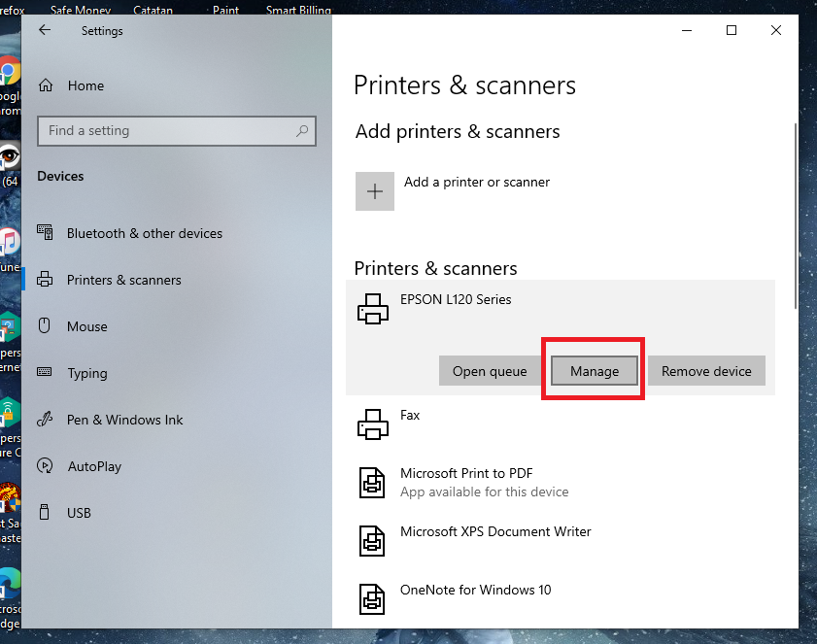The width and height of the screenshot is (817, 644).
Task: Select the Fax printer icon
Action: tap(374, 424)
